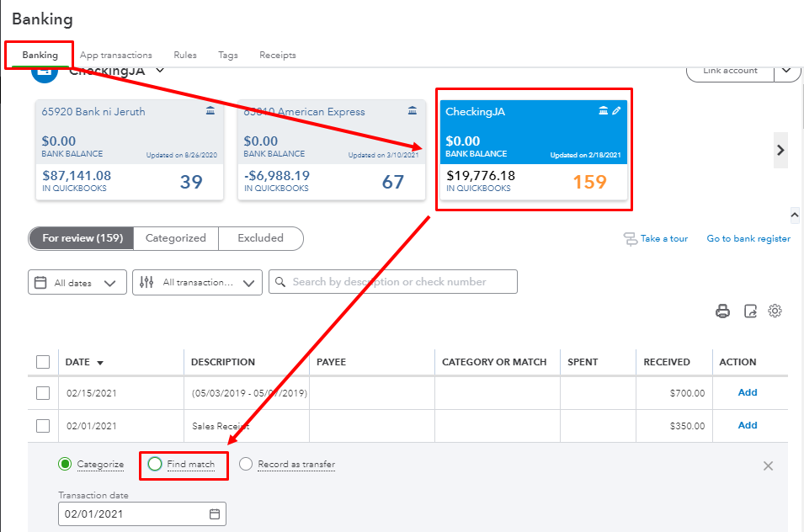Open the Go to bank register link
Image resolution: width=804 pixels, height=532 pixels.
[748, 239]
